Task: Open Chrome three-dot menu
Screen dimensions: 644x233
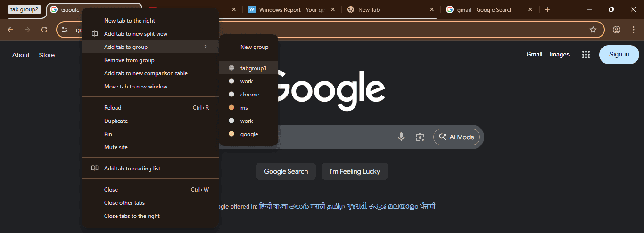Action: (634, 30)
